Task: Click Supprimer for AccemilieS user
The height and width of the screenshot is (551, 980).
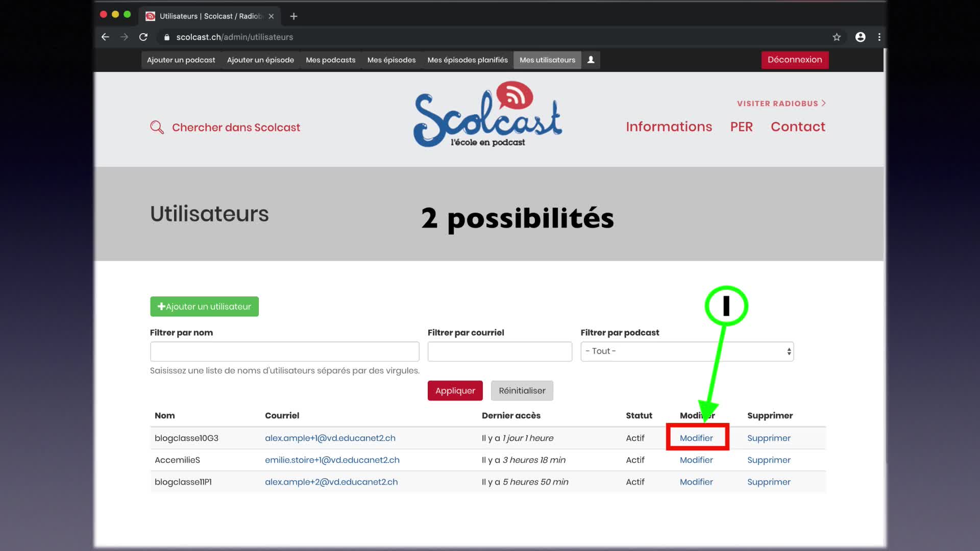Action: [769, 460]
